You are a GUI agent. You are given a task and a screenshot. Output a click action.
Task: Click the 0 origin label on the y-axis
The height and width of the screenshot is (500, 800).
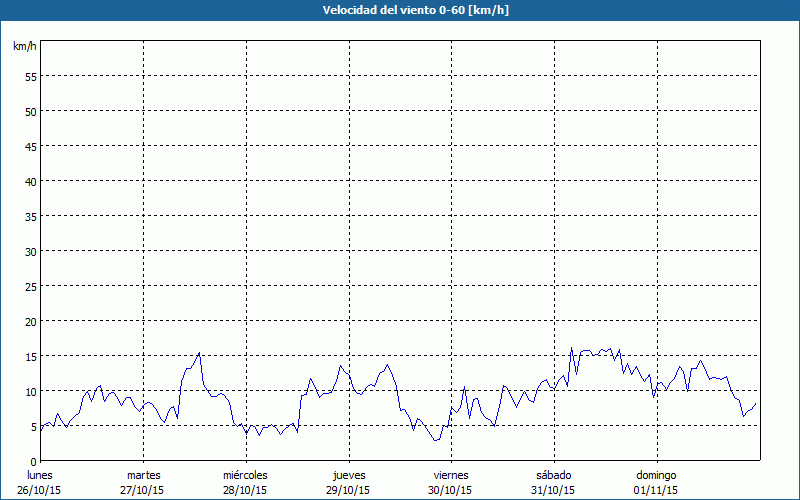point(33,461)
